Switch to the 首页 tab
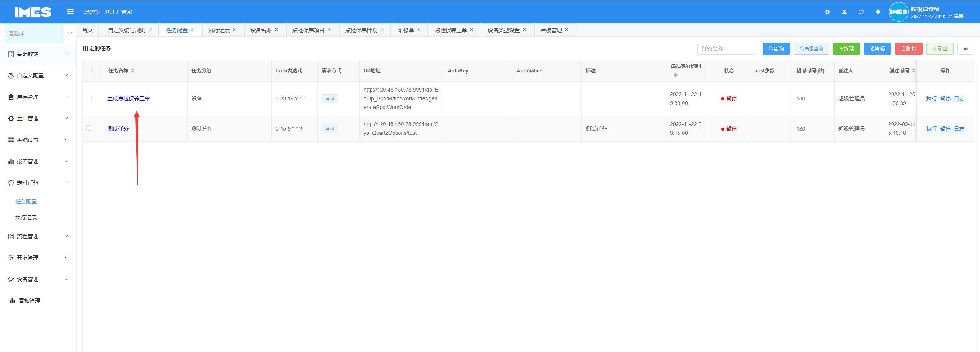Image resolution: width=980 pixels, height=352 pixels. coord(87,30)
